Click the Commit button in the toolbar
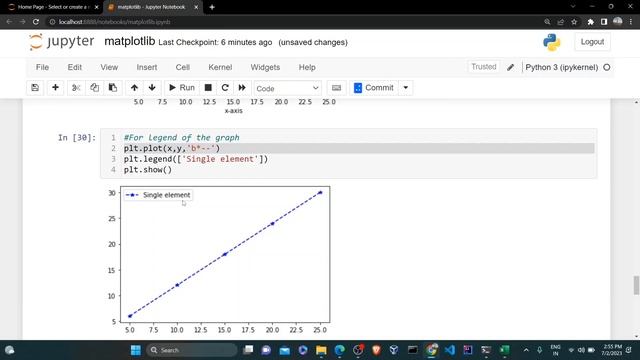The height and width of the screenshot is (360, 640). (x=374, y=88)
